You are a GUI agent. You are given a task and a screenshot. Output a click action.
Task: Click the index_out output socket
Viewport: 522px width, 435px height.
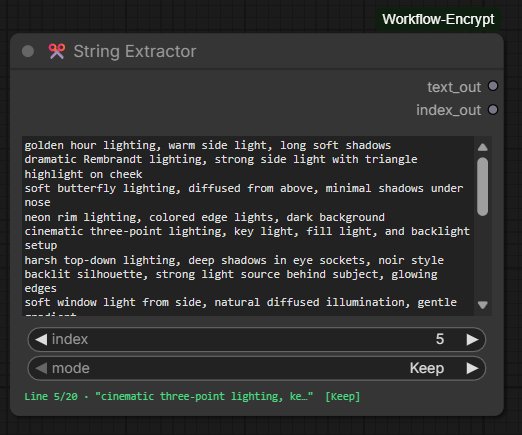pyautogui.click(x=493, y=110)
